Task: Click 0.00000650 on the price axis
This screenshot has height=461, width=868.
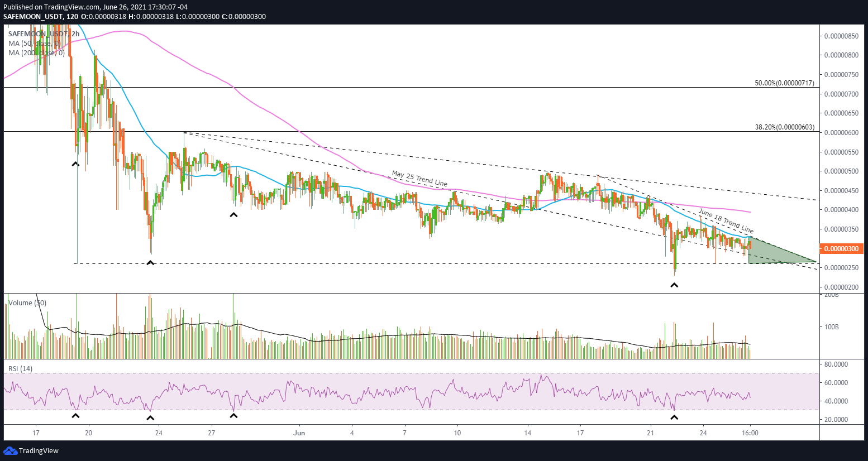Action: point(841,113)
